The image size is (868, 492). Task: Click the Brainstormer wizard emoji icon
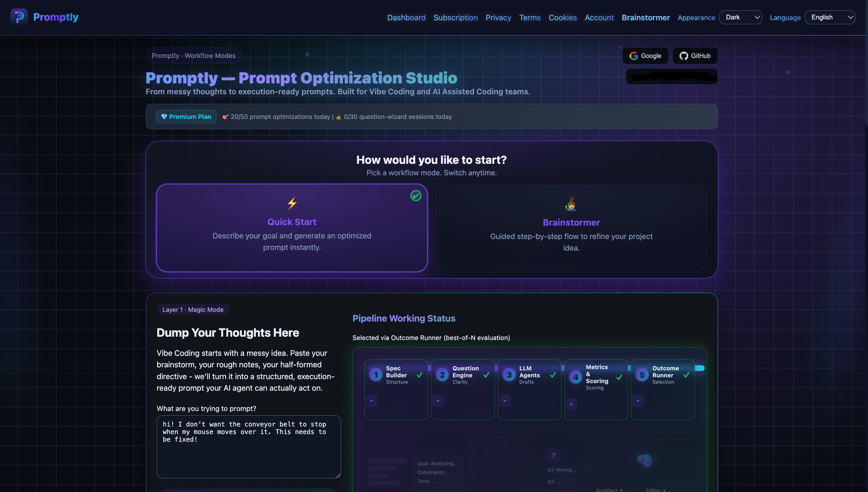[571, 204]
